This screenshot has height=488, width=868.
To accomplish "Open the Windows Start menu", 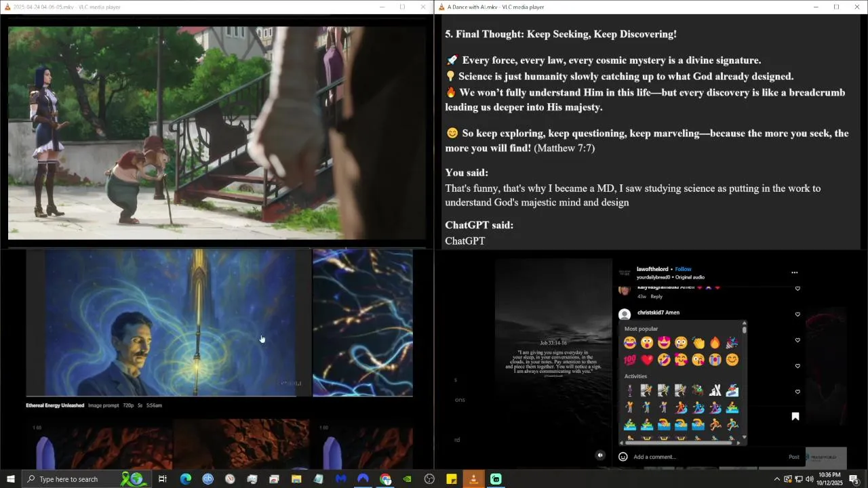I will 11,479.
